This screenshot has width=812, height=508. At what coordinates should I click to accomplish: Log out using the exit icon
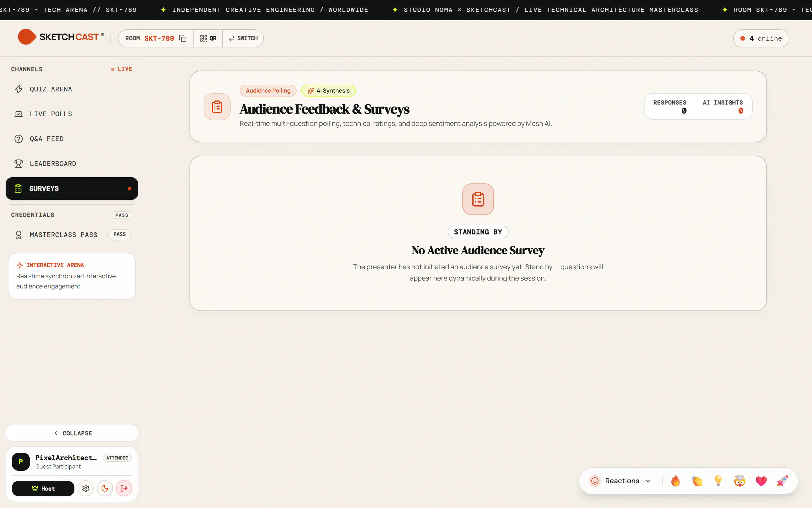(124, 489)
